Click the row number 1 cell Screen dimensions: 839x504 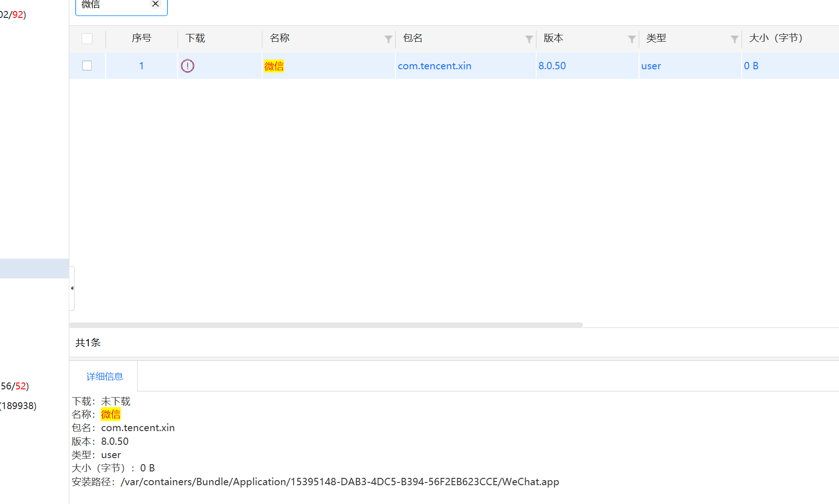click(141, 66)
